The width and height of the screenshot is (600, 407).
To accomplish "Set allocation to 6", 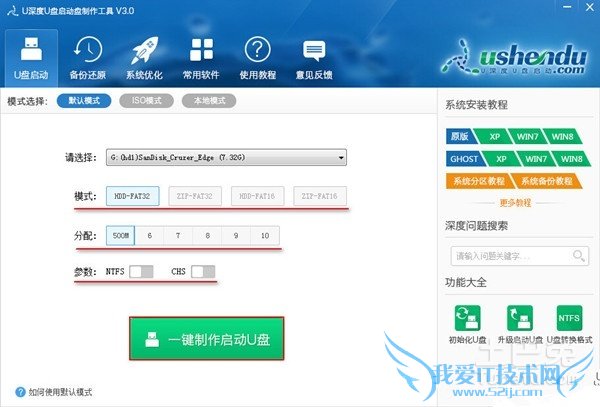I will point(150,236).
